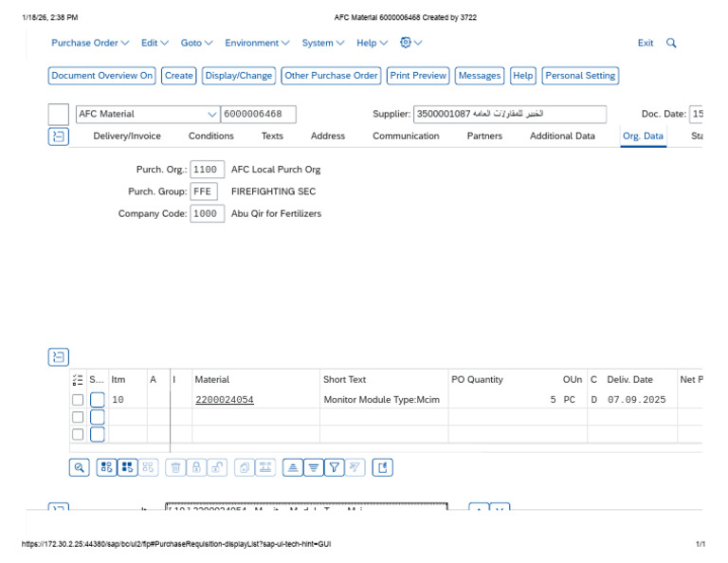
Task: Click Purch. Org. field 1100
Action: coord(207,170)
